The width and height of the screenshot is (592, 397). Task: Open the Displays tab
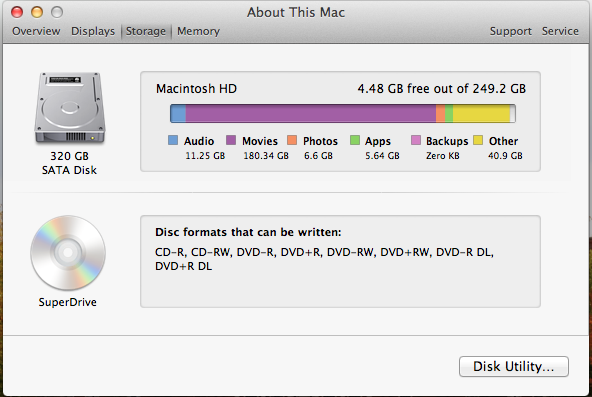[93, 31]
